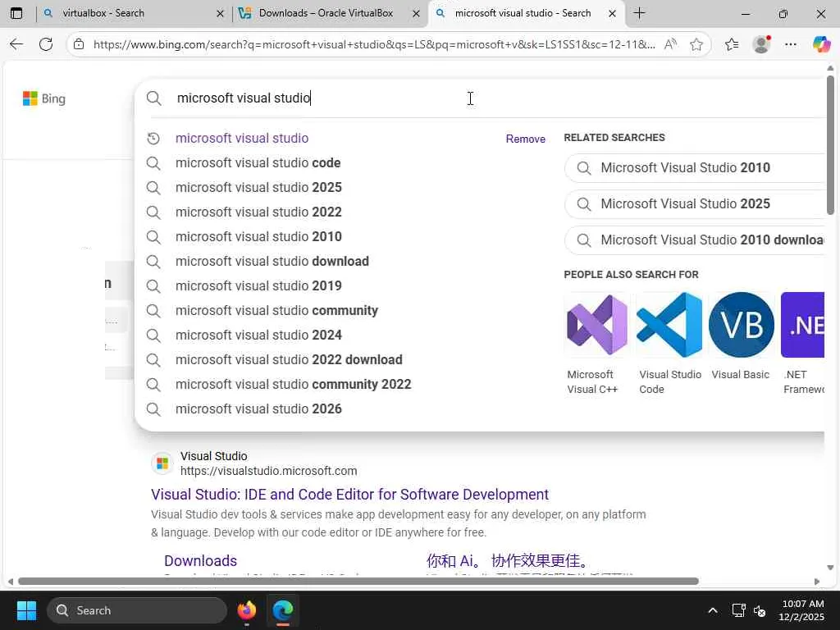Open network status tray icon
Image resolution: width=840 pixels, height=630 pixels.
click(x=739, y=610)
